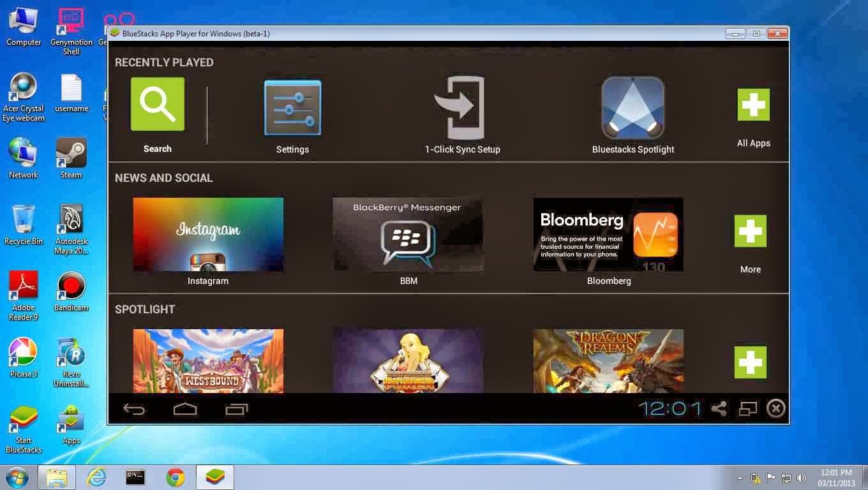Select the Acer Crystal Eye webcam icon
Image resolution: width=868 pixels, height=490 pixels.
tap(24, 97)
